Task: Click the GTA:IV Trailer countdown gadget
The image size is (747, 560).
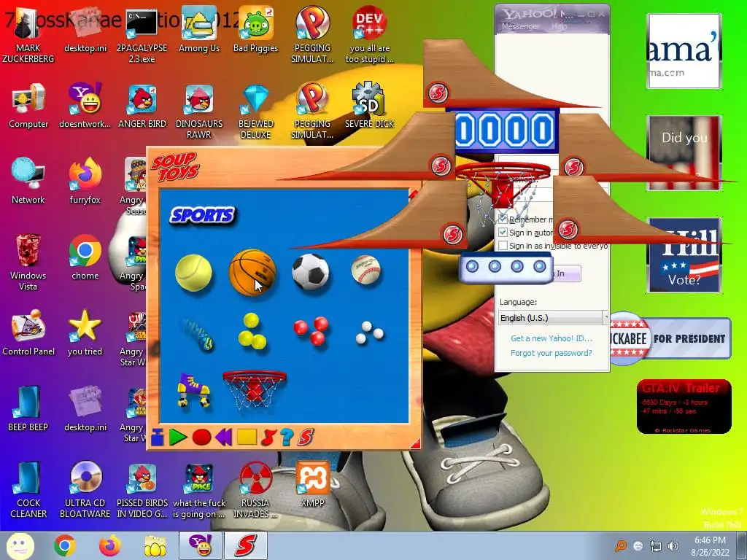Action: (x=684, y=406)
